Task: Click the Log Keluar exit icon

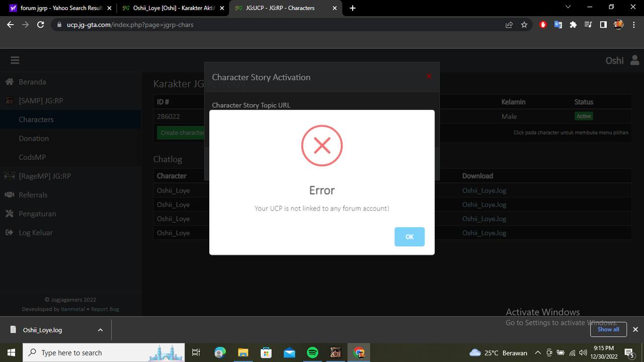Action: tap(9, 233)
